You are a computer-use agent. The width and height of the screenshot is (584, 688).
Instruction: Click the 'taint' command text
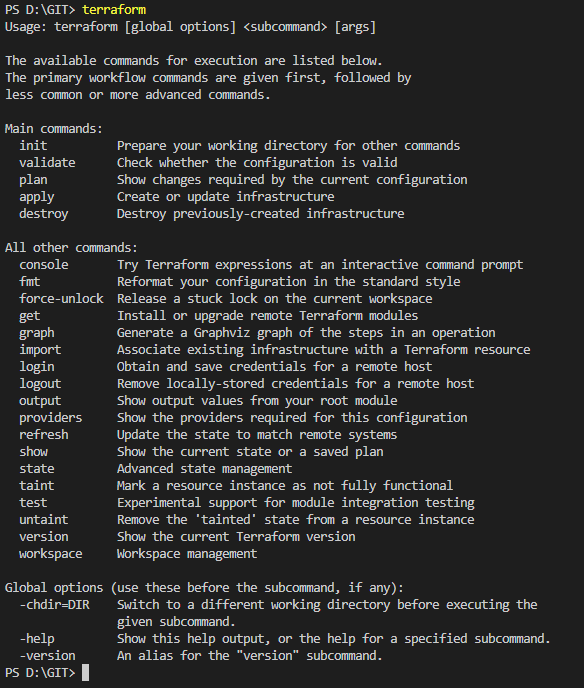coord(36,486)
